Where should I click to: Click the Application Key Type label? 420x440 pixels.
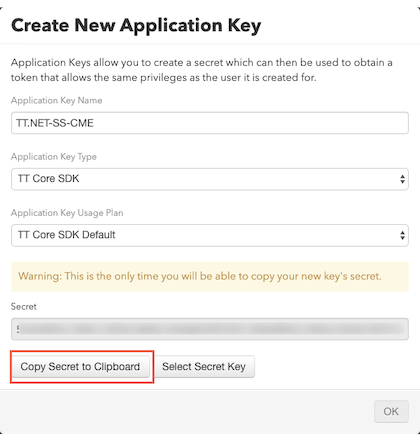coord(54,157)
